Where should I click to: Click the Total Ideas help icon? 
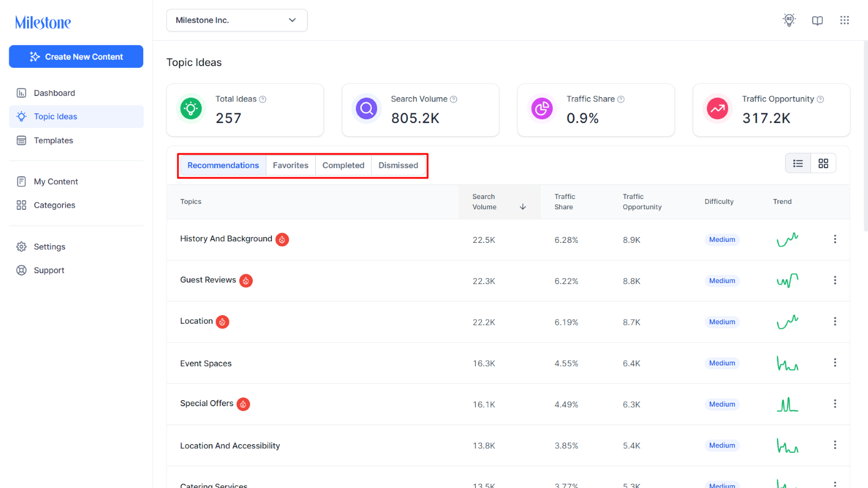pos(263,99)
